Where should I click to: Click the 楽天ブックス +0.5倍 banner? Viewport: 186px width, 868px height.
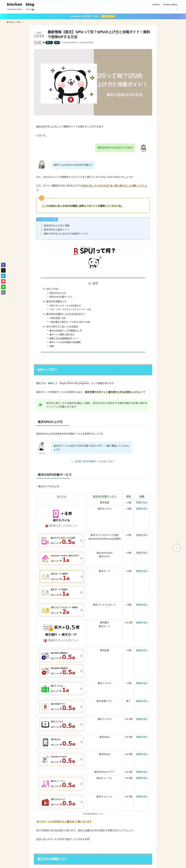pyautogui.click(x=61, y=724)
